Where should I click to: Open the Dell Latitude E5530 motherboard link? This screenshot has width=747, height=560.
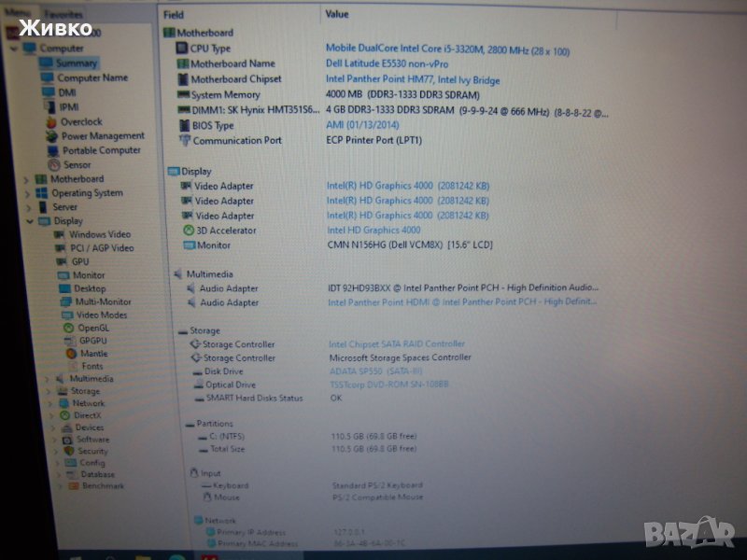click(x=387, y=63)
